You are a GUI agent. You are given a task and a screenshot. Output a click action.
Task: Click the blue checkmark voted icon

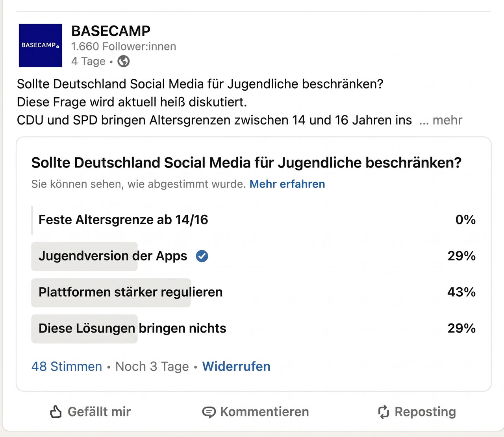coord(202,256)
